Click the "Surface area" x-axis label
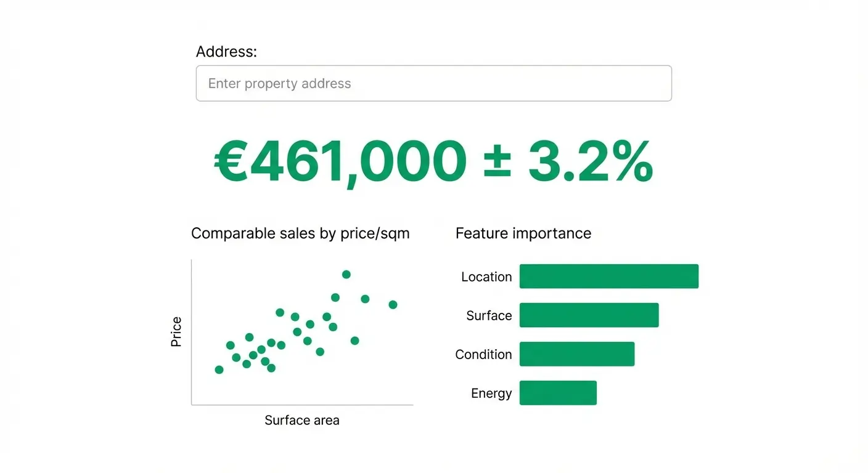Screen dimensions: 868x473 click(x=302, y=421)
